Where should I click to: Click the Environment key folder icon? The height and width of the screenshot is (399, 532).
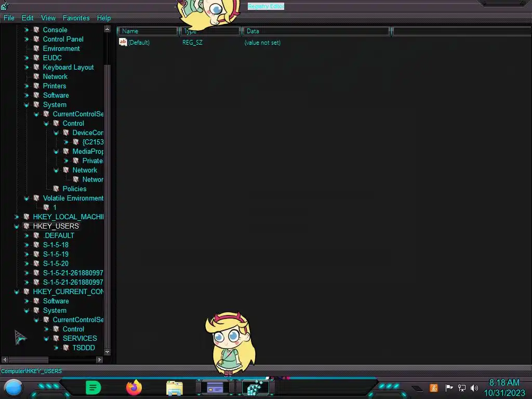36,48
